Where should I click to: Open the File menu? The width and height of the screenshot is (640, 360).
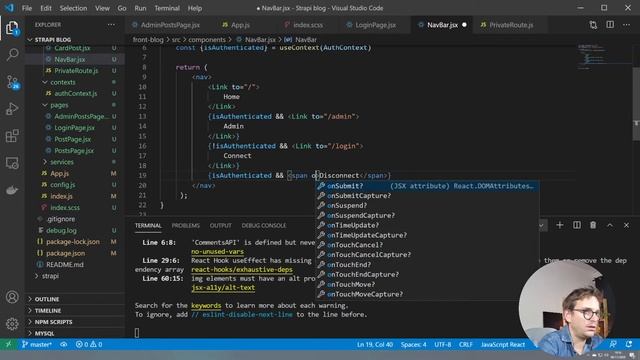(x=27, y=8)
